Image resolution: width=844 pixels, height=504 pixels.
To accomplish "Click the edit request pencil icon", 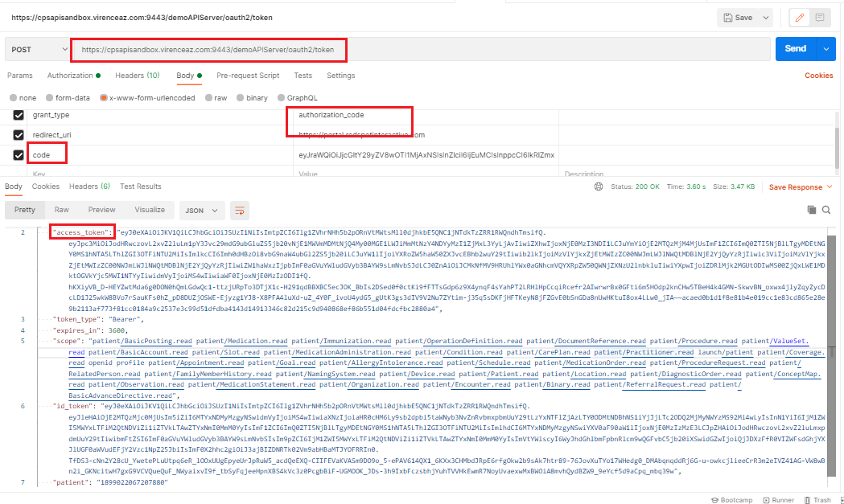I will pyautogui.click(x=801, y=17).
